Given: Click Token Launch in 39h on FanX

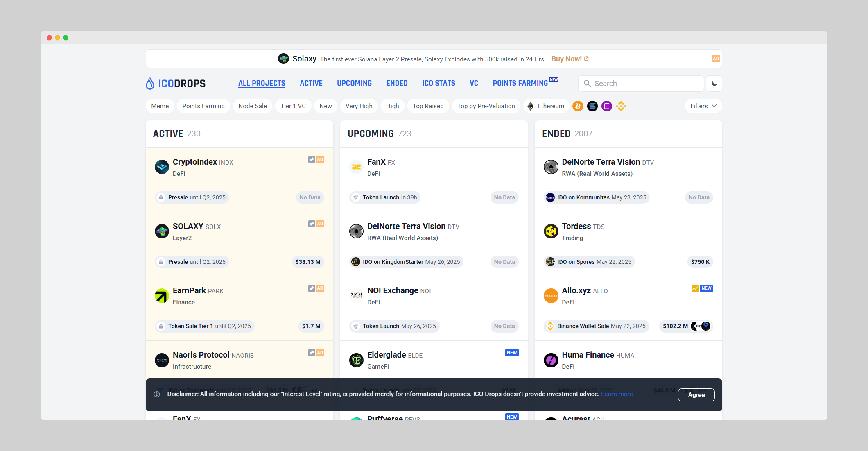Looking at the screenshot, I should [385, 197].
